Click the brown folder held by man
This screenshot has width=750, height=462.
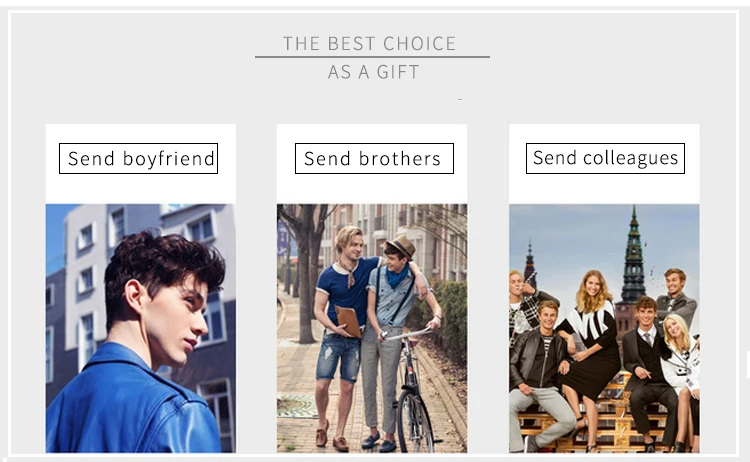(x=348, y=321)
